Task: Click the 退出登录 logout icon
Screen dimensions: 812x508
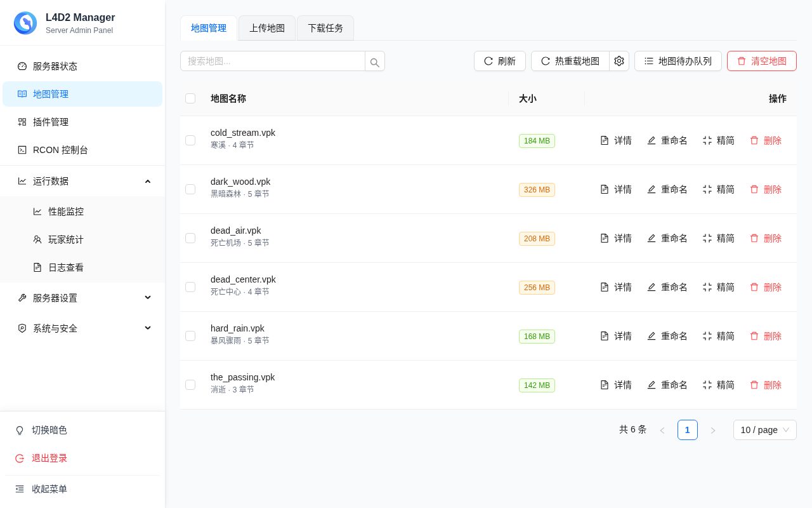Action: coord(20,458)
